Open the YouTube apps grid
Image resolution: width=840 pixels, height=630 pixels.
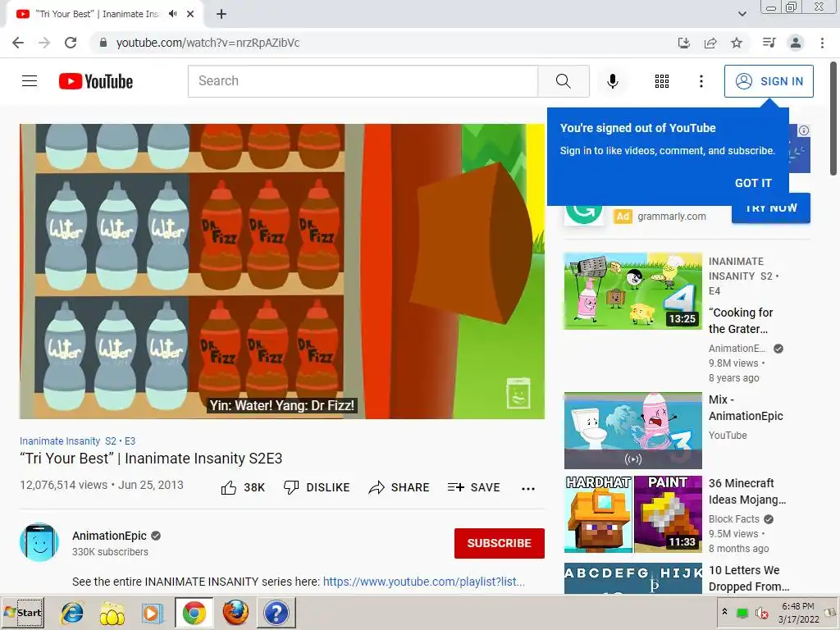(662, 81)
